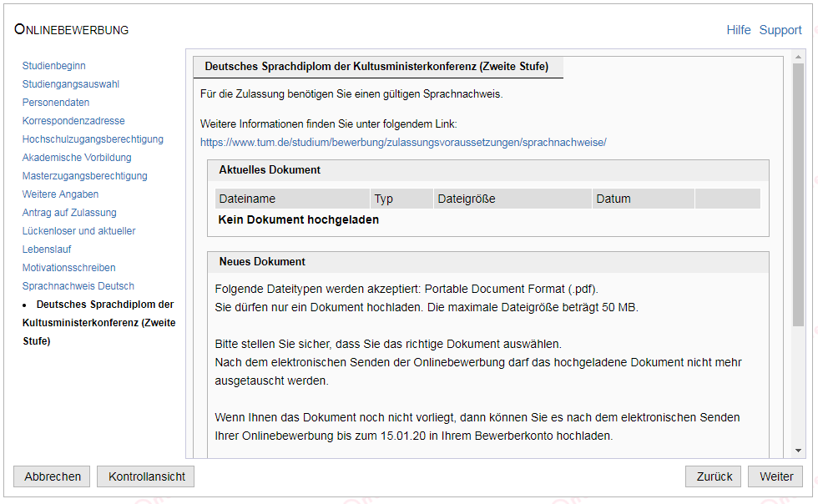Screen dimensions: 823x504
Task: Select Personendaten in the sidebar
Action: (56, 103)
